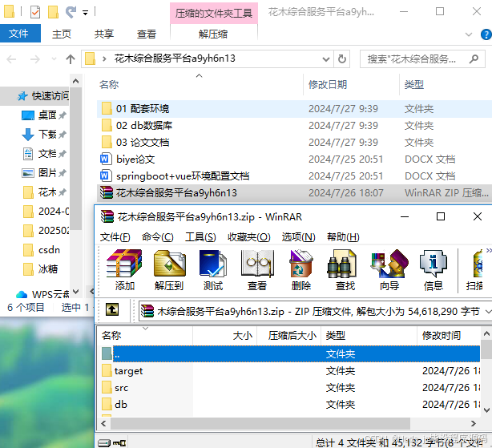Select the Documents (文档) sidebar item

pyautogui.click(x=44, y=154)
